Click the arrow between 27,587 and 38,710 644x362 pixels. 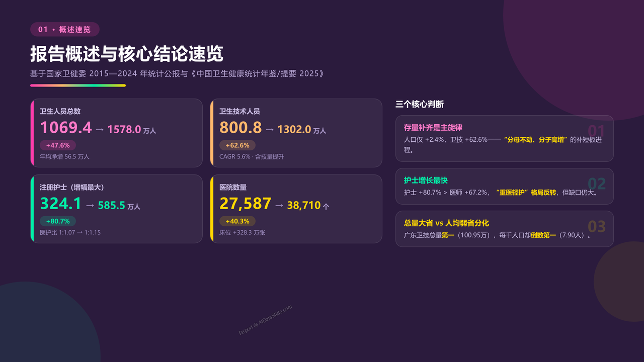click(x=279, y=206)
